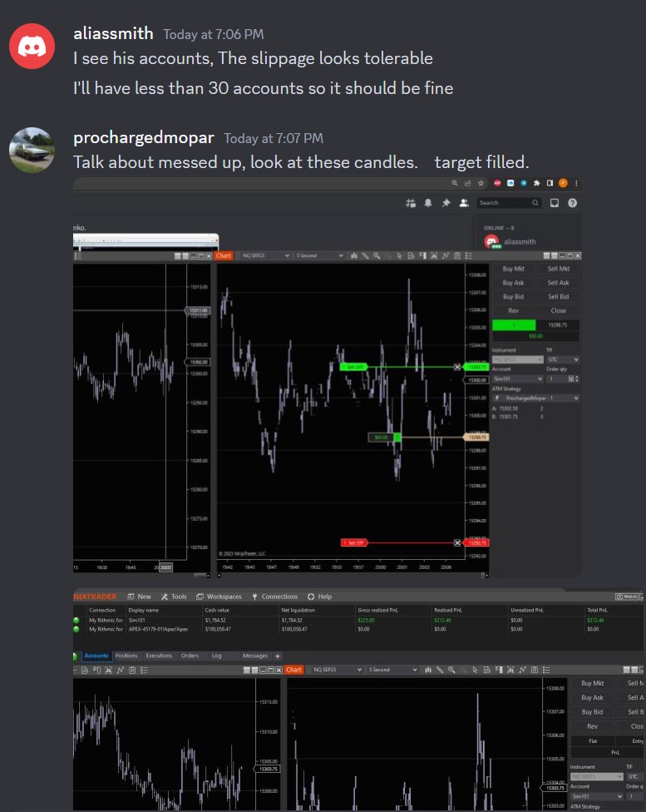This screenshot has height=812, width=646.
Task: Open bar type icon on lower chart toolbar
Action: (x=428, y=670)
